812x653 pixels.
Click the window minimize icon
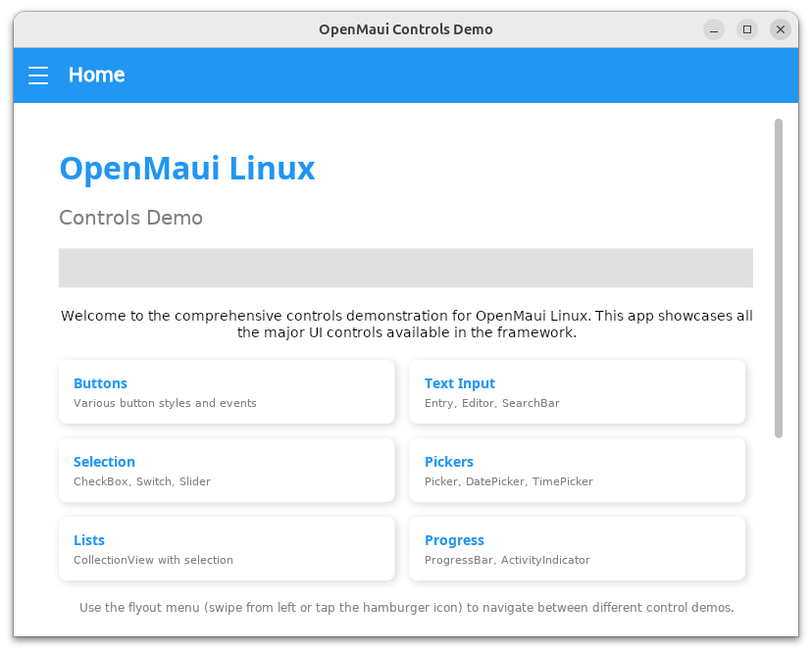pyautogui.click(x=714, y=29)
